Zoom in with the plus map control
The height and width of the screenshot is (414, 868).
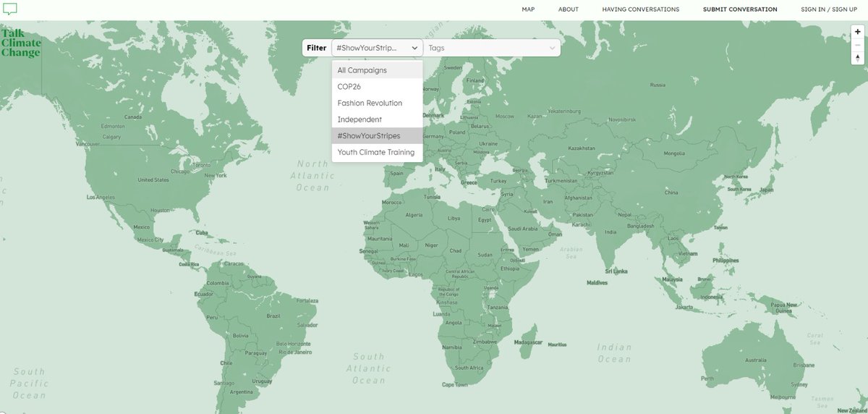click(858, 32)
